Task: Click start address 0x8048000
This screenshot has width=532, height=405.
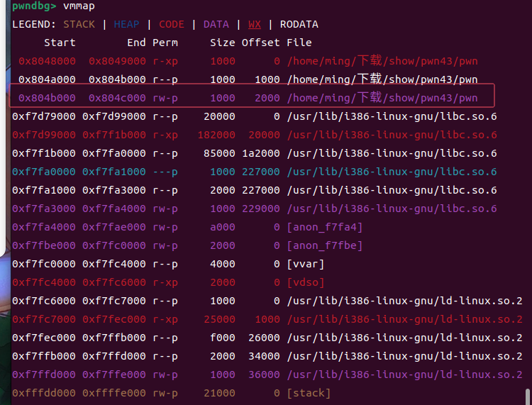Action: [x=47, y=61]
